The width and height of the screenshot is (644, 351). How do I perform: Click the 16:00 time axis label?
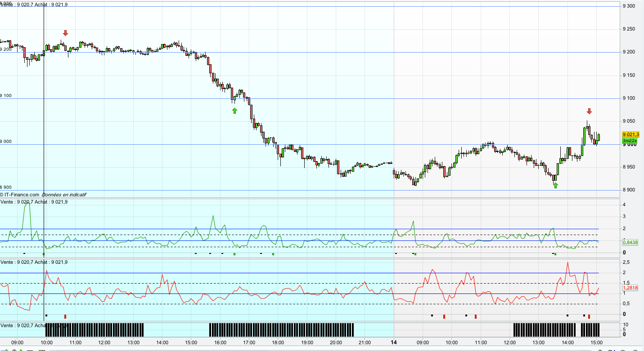coord(221,342)
